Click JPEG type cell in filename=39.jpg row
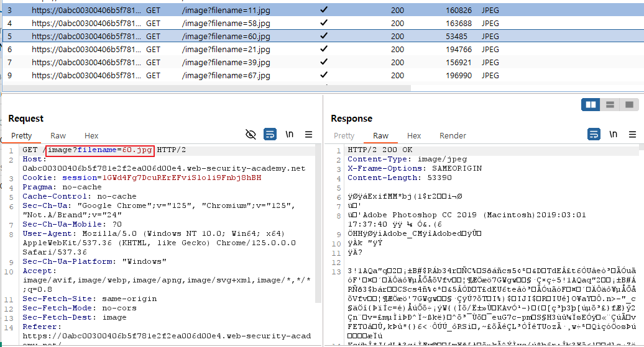The height and width of the screenshot is (347, 644). click(490, 63)
